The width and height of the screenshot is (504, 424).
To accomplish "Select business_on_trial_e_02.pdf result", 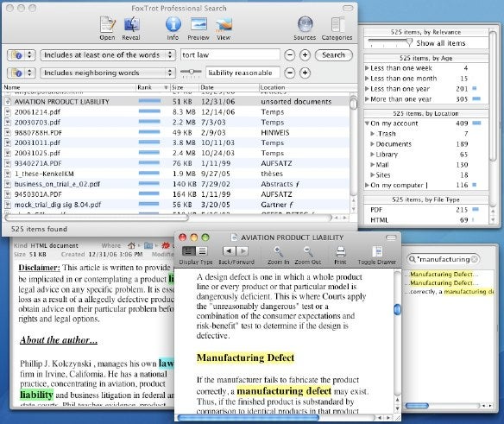I will tap(175, 184).
